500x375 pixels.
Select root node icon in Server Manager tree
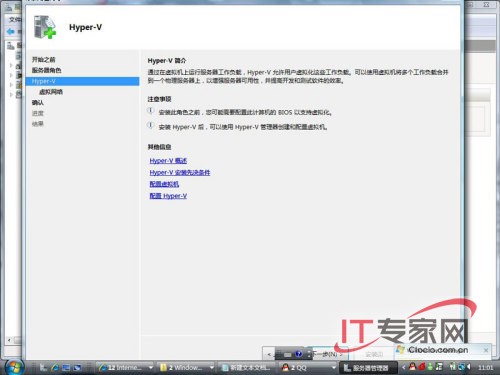pos(11,46)
